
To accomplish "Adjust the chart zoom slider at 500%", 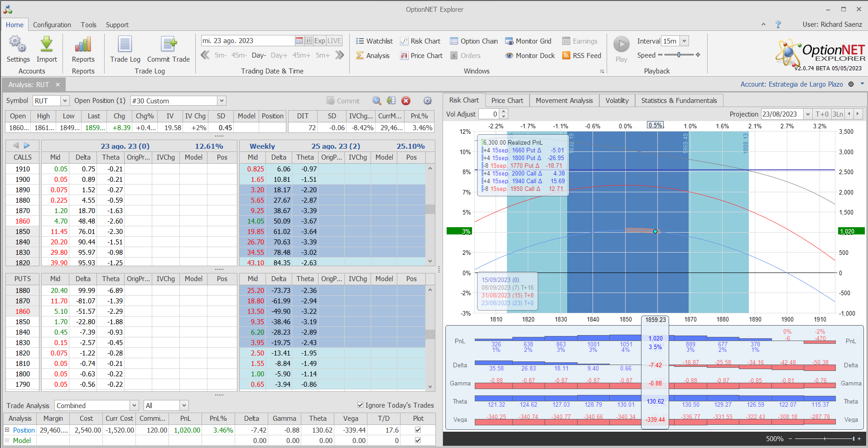I will [x=825, y=438].
